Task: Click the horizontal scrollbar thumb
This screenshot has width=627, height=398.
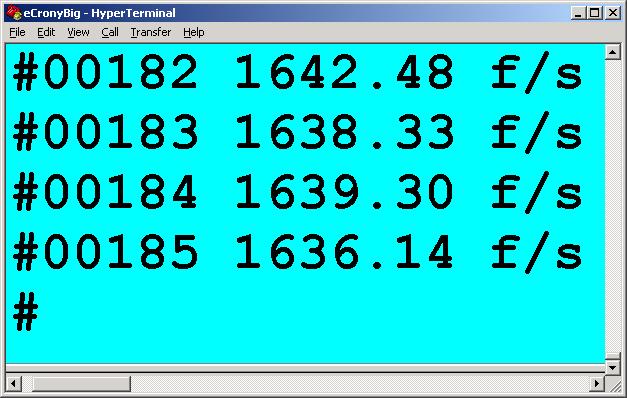Action: point(82,384)
